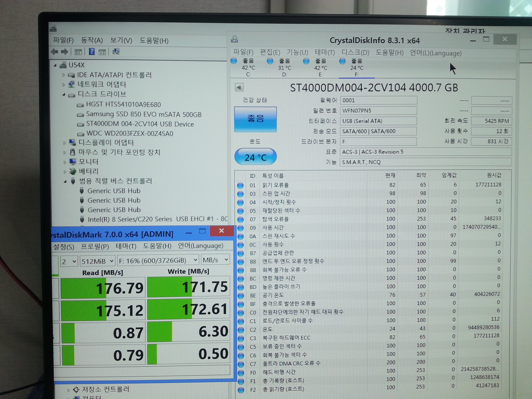Open 기능(U) menu in CrystalDiskInfo
Screen dimensions: 532x399
click(297, 52)
